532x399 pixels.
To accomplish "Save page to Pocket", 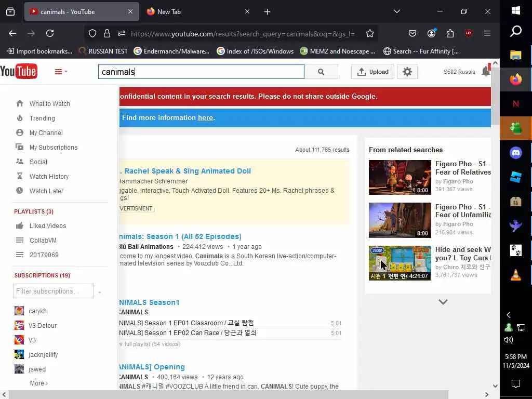I will (413, 33).
